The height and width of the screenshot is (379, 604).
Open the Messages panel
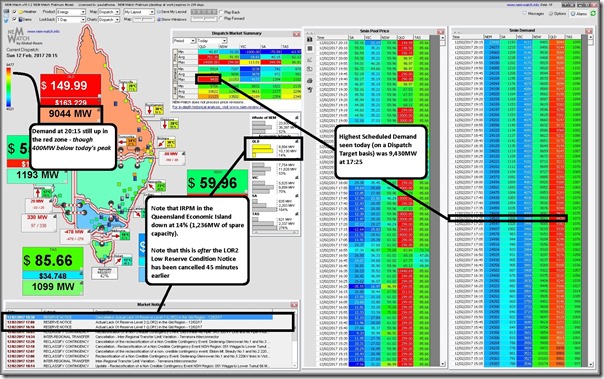tap(534, 13)
